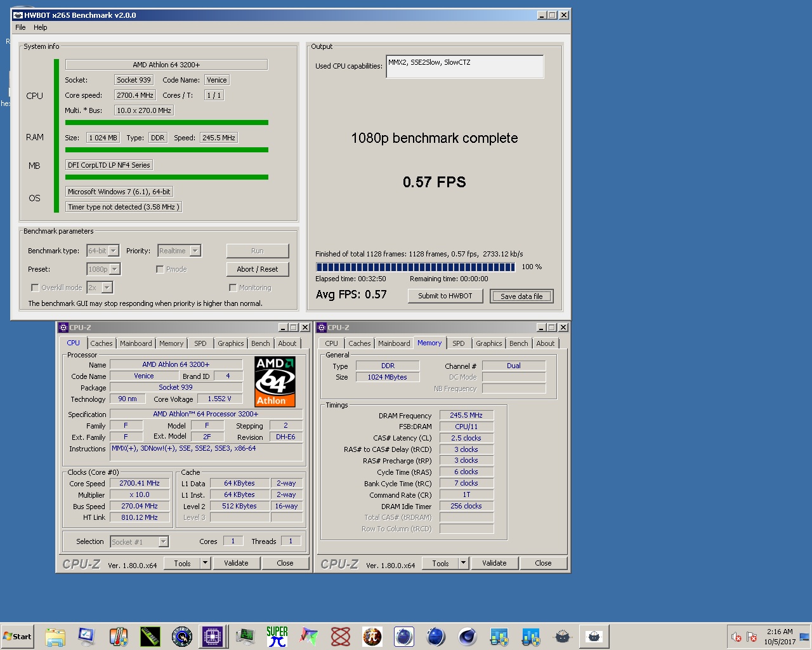This screenshot has height=650, width=812.
Task: Open the unpressed cat-face gauge taskbar icon
Action: coord(563,636)
